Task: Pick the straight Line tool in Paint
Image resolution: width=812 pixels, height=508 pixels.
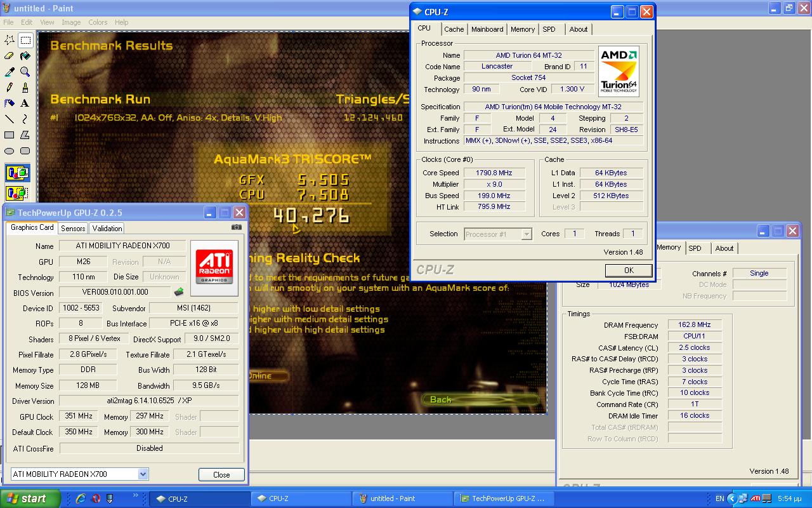Action: [x=10, y=119]
